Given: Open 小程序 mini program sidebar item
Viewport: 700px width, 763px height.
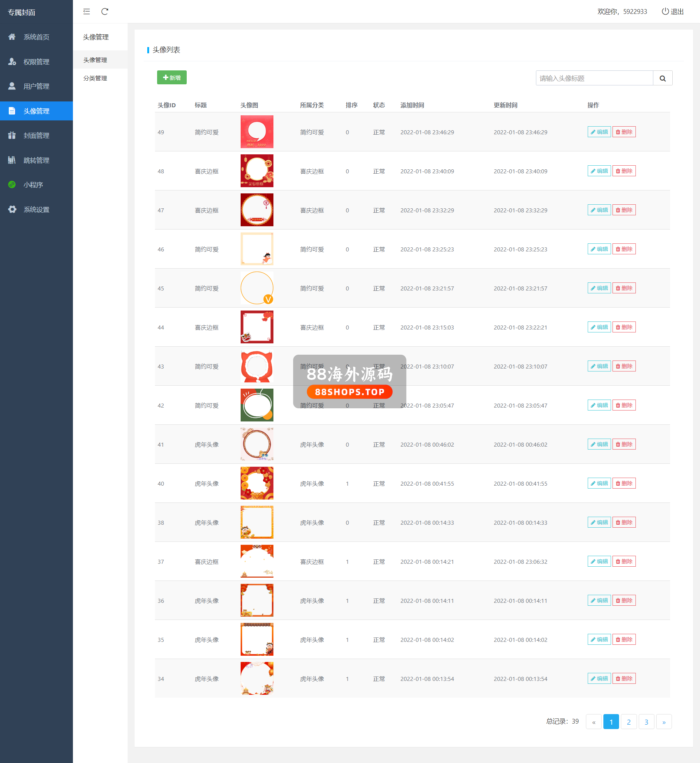Looking at the screenshot, I should pyautogui.click(x=33, y=185).
